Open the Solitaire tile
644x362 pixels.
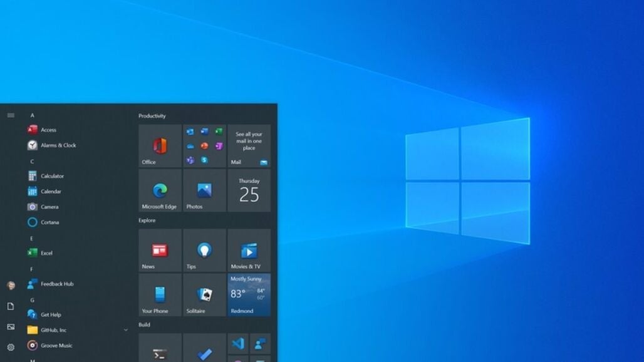pos(204,294)
